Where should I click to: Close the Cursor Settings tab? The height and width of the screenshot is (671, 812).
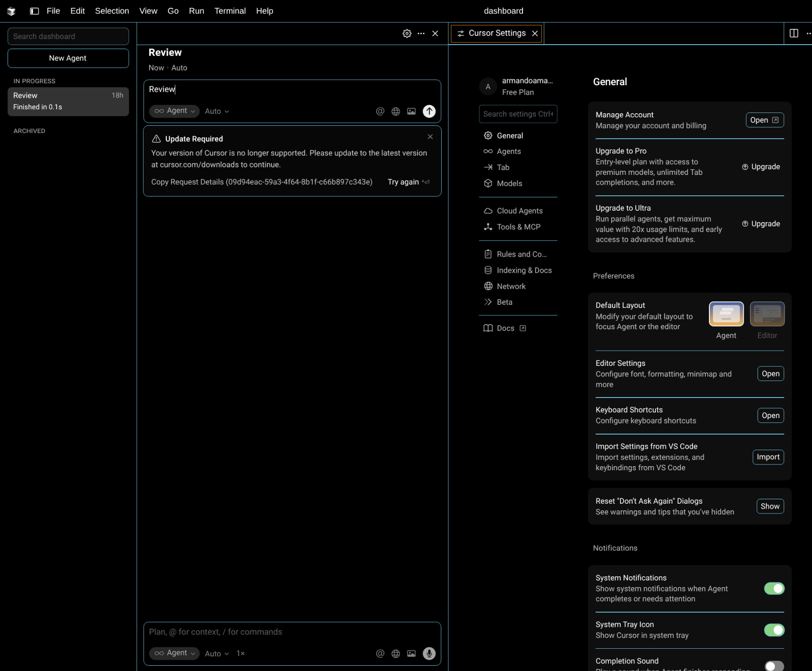(x=535, y=33)
